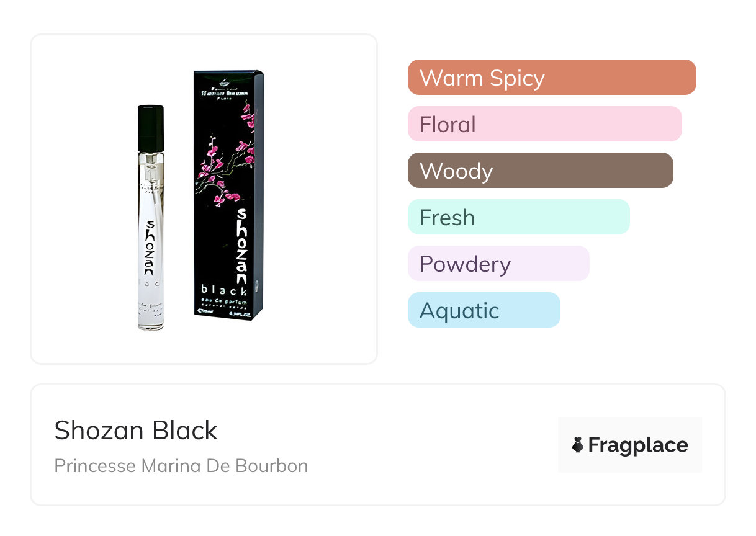This screenshot has height=536, width=756.
Task: Select the lavender Powdery accord bar
Action: pos(498,264)
